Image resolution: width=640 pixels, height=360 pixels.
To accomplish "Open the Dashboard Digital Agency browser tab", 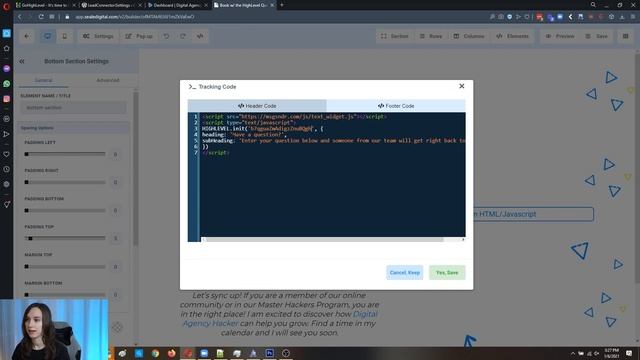I will (177, 5).
